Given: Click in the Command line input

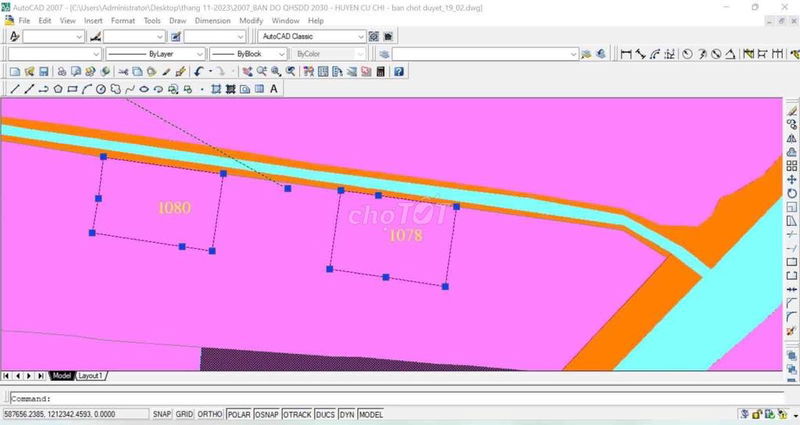Looking at the screenshot, I should point(400,398).
